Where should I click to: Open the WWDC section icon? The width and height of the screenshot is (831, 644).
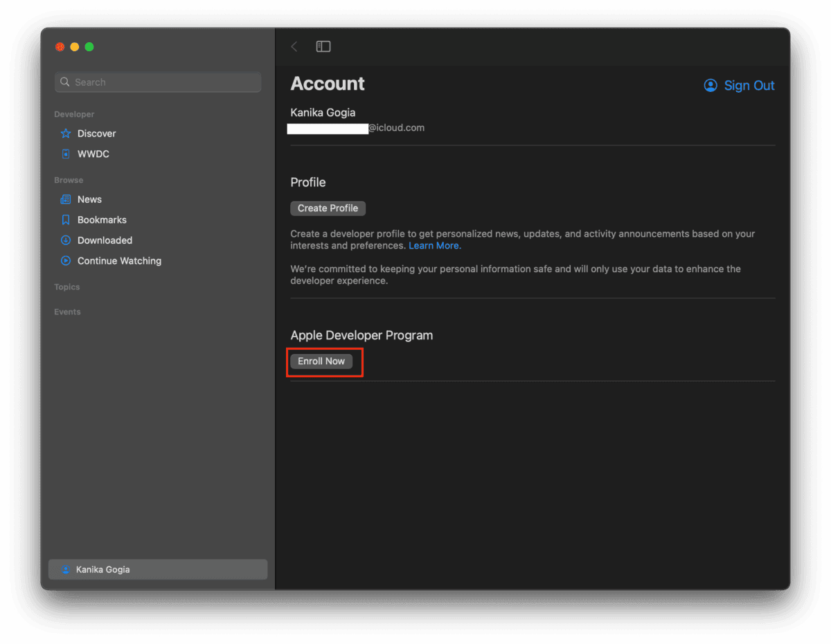66,154
